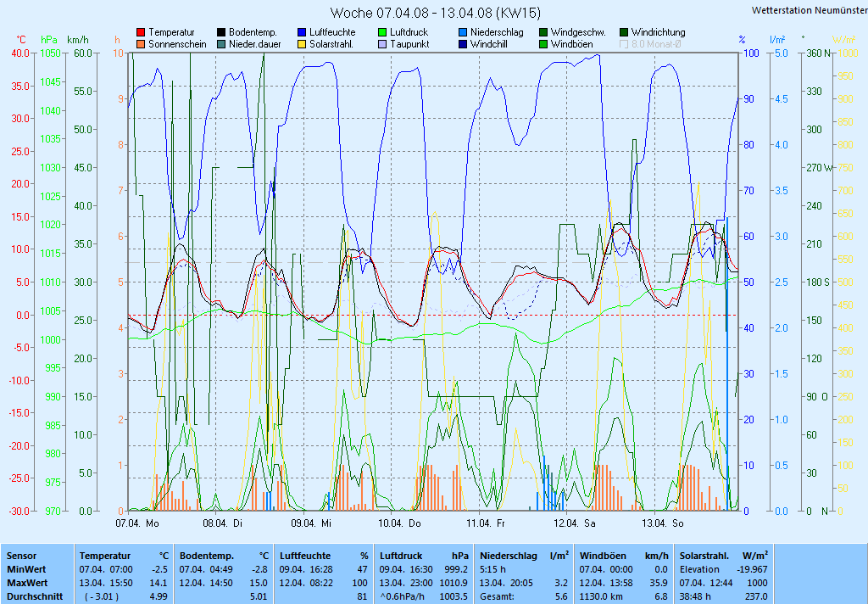The width and height of the screenshot is (868, 604).
Task: Select the Durchschnitt row label
Action: pyautogui.click(x=35, y=597)
